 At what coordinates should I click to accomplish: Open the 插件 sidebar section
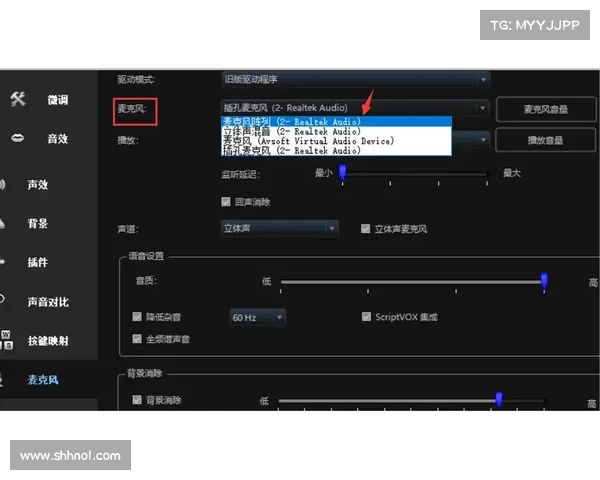click(38, 262)
